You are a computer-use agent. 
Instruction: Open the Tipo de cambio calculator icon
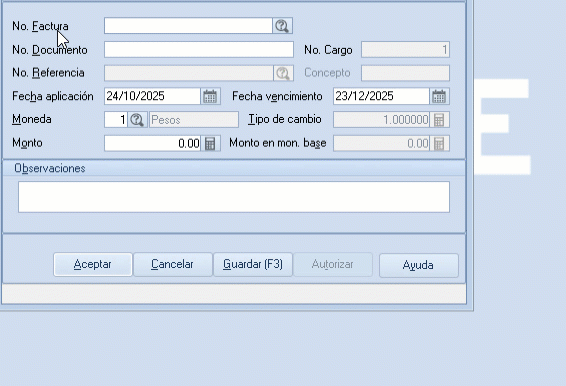pyautogui.click(x=439, y=120)
